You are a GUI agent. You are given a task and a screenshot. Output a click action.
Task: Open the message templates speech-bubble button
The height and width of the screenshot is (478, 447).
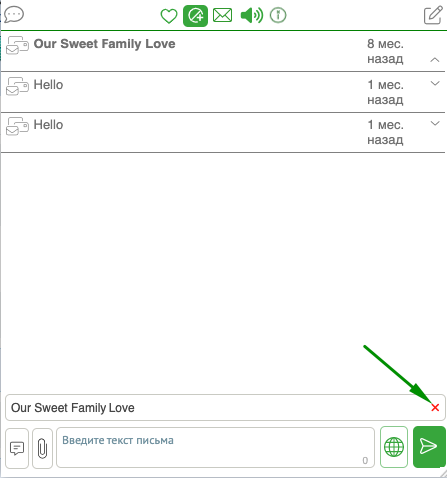[x=17, y=448]
